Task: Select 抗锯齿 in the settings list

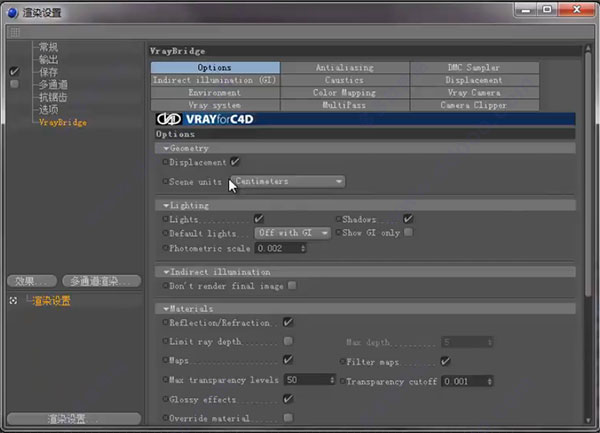Action: click(53, 97)
